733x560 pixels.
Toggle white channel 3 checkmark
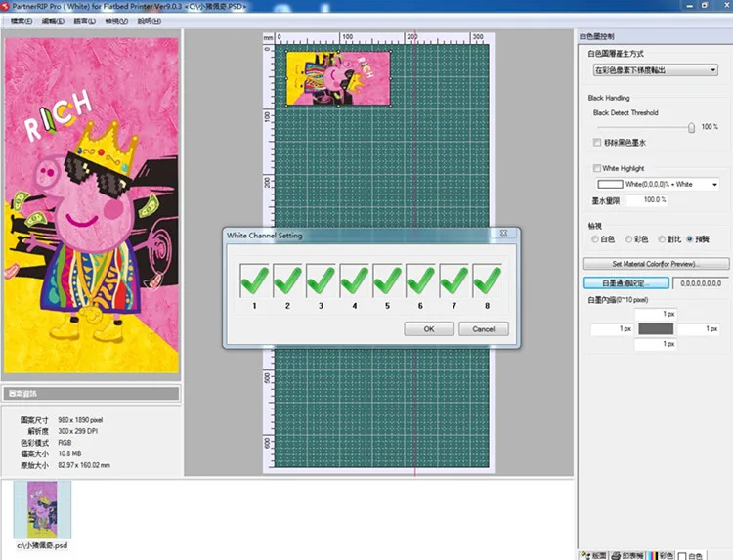click(x=321, y=280)
